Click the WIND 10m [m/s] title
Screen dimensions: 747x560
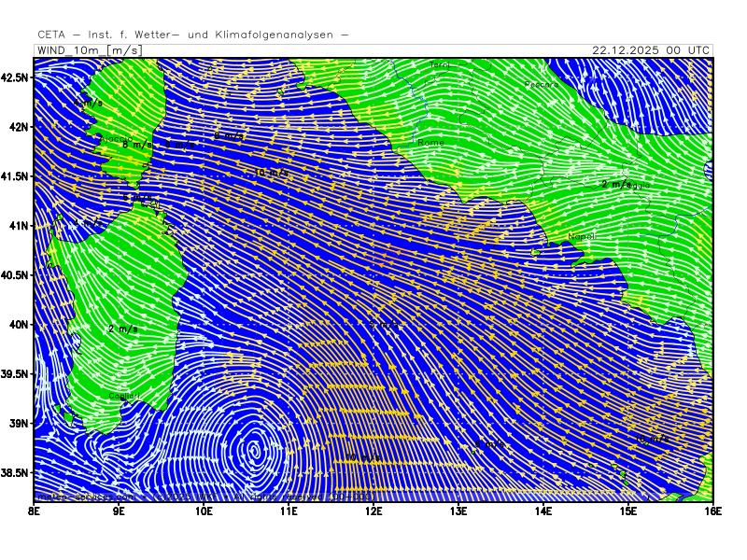click(x=90, y=49)
